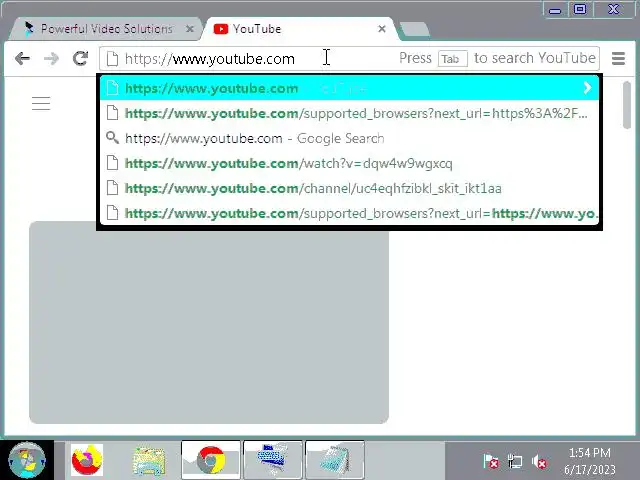This screenshot has height=480, width=640.
Task: Click the Powerful Video Solutions tab favicon
Action: [x=29, y=29]
